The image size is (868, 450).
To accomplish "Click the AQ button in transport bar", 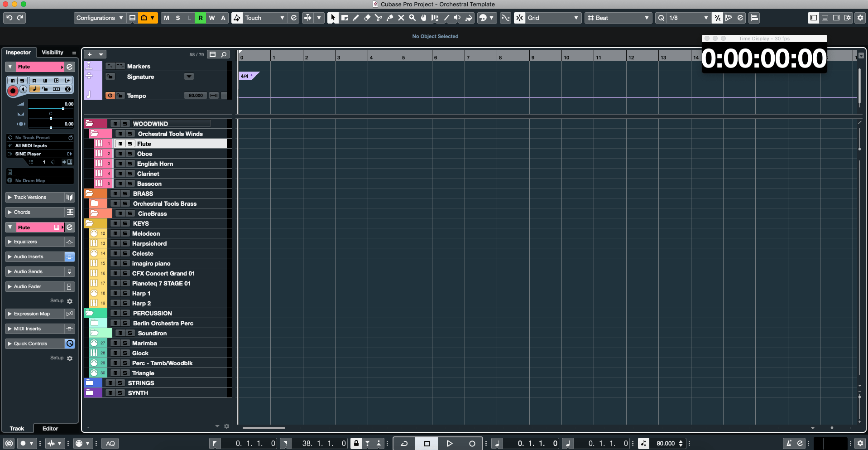I will (110, 444).
